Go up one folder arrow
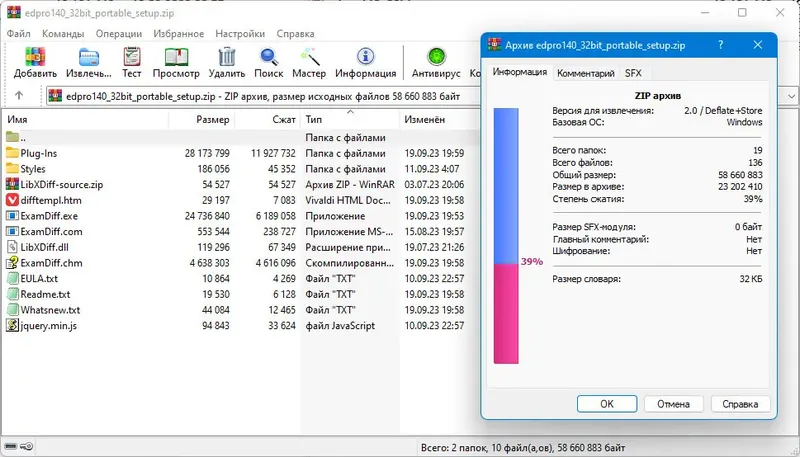Image resolution: width=800 pixels, height=457 pixels. (19, 95)
